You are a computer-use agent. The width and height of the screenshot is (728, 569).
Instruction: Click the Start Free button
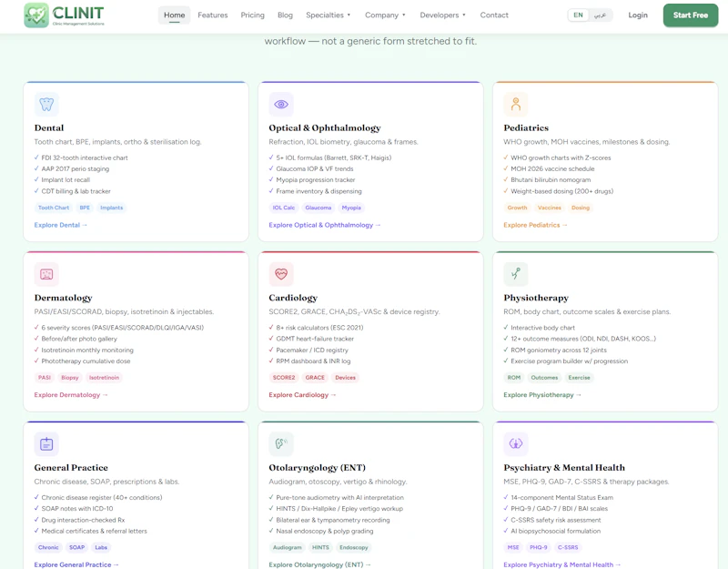click(691, 15)
